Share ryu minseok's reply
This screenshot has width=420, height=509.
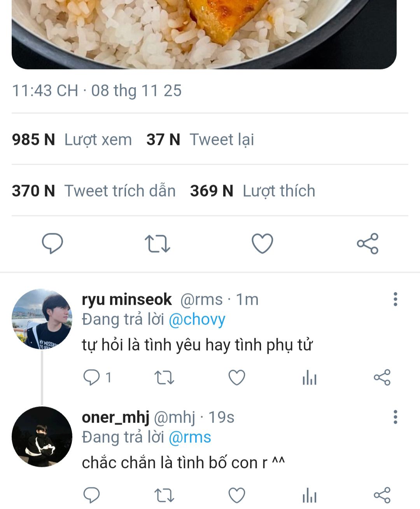pos(382,378)
